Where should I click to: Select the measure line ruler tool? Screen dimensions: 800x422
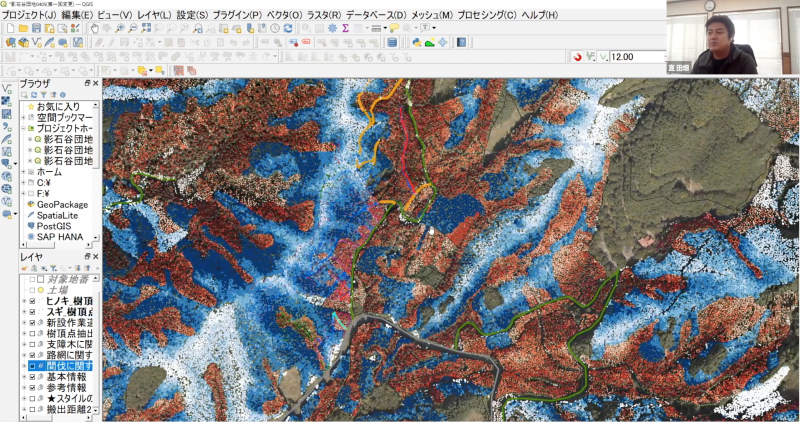coord(376,29)
